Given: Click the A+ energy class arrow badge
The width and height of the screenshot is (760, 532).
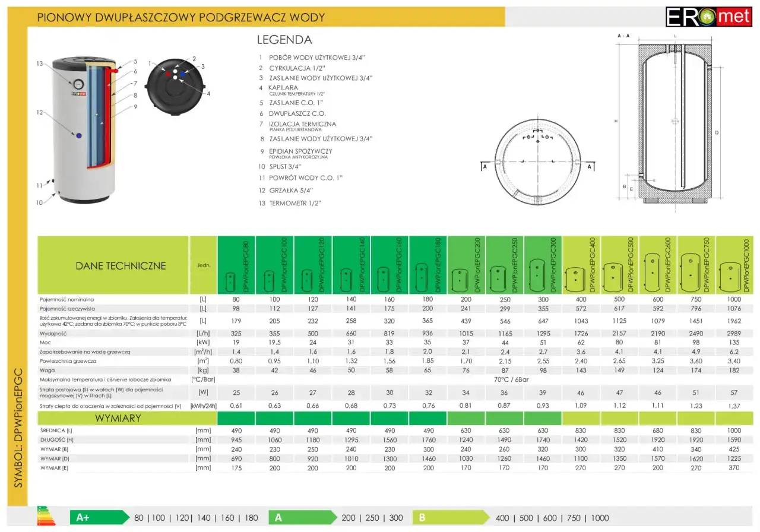Looking at the screenshot, I should coord(98,518).
